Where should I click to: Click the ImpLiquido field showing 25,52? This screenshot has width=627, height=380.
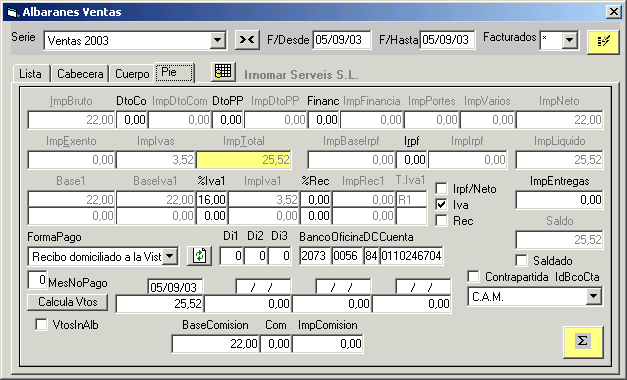tap(559, 160)
